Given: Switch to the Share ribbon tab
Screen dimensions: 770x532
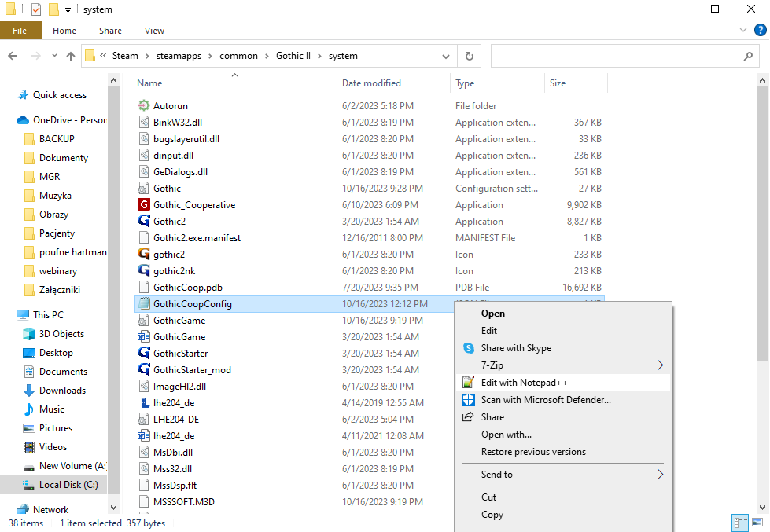Looking at the screenshot, I should [x=110, y=31].
